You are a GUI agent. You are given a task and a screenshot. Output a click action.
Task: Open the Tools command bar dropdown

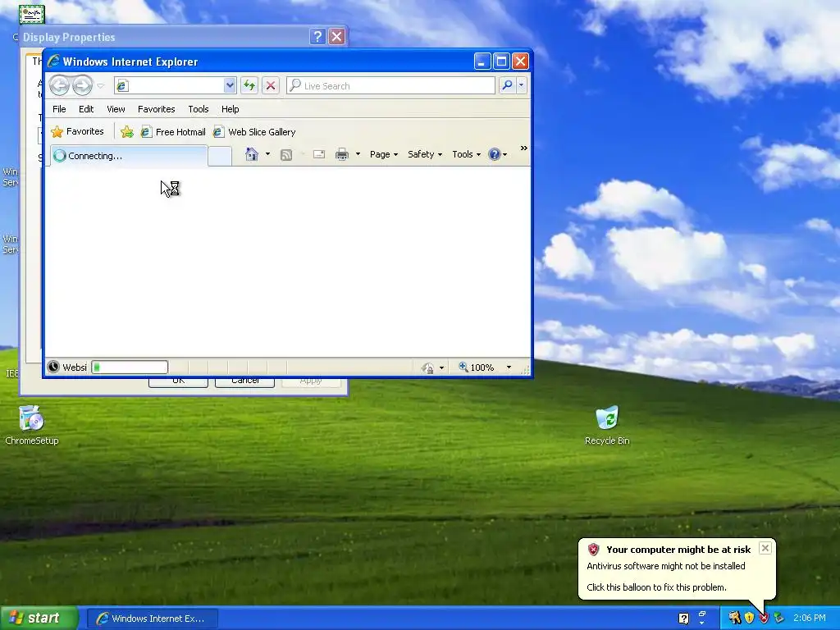[x=466, y=154]
